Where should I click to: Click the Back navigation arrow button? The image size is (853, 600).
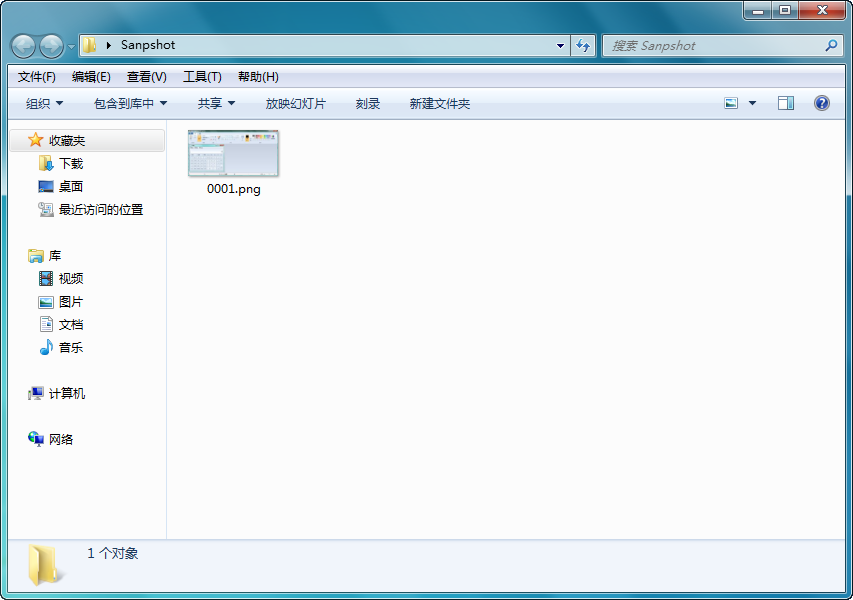[x=23, y=46]
